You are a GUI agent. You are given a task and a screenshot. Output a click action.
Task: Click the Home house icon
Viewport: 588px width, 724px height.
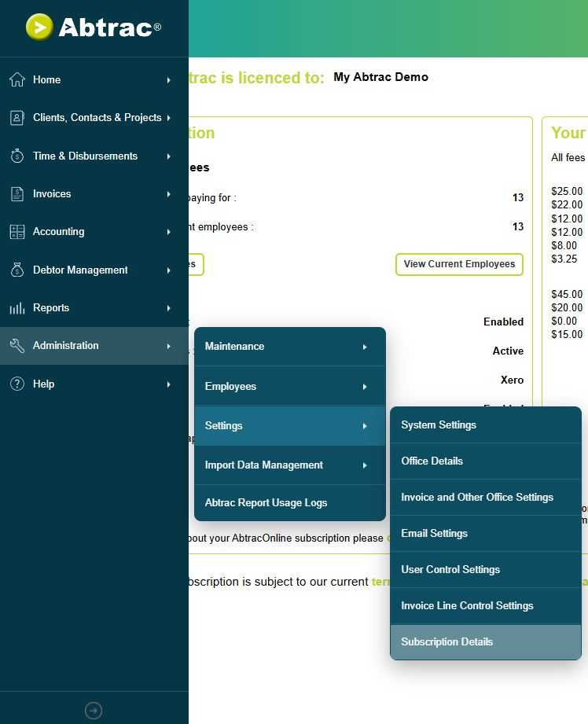[x=17, y=80]
